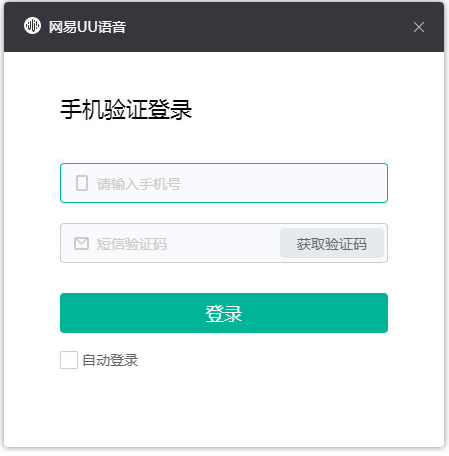Focus the 短信验证码 input field
The height and width of the screenshot is (456, 449).
(x=170, y=243)
